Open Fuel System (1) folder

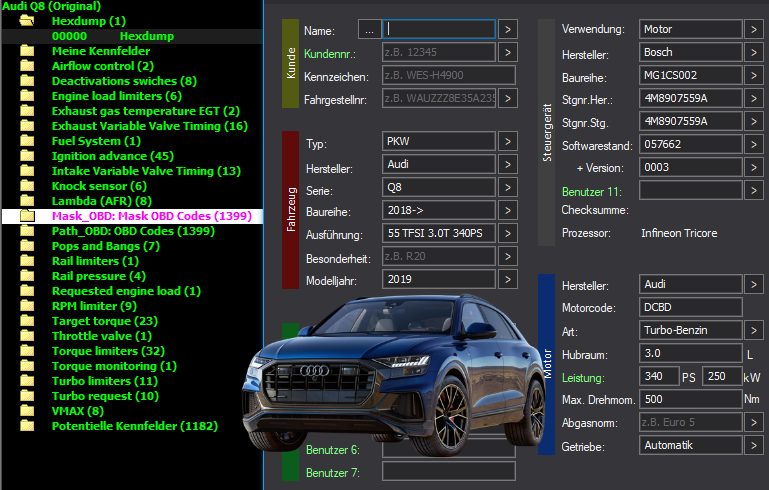click(x=96, y=141)
